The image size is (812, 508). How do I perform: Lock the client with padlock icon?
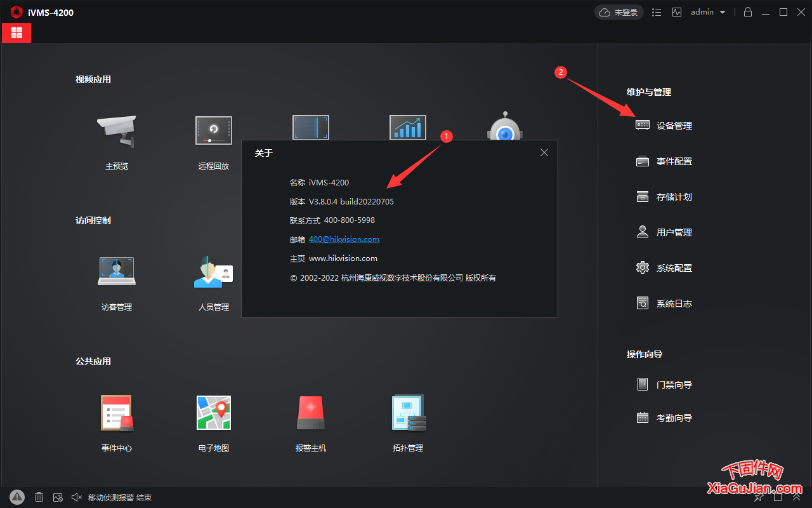748,12
